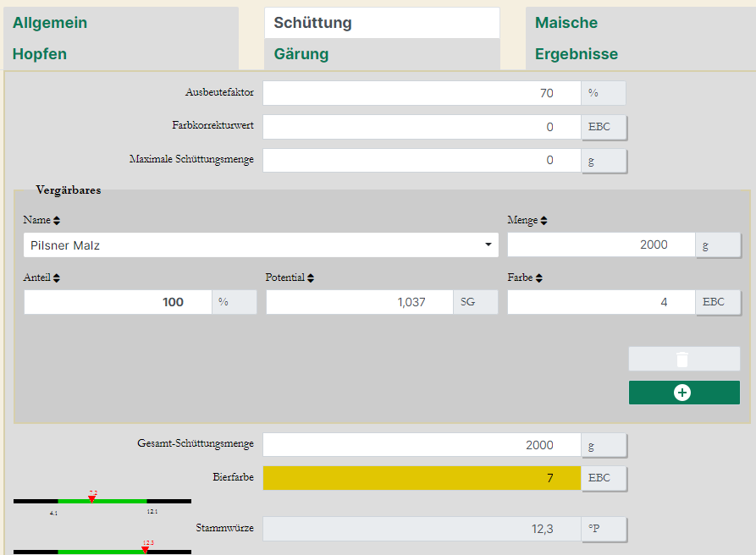Open gram unit selector for Maximale Schüttungsmenge
This screenshot has width=756, height=555.
click(x=604, y=161)
